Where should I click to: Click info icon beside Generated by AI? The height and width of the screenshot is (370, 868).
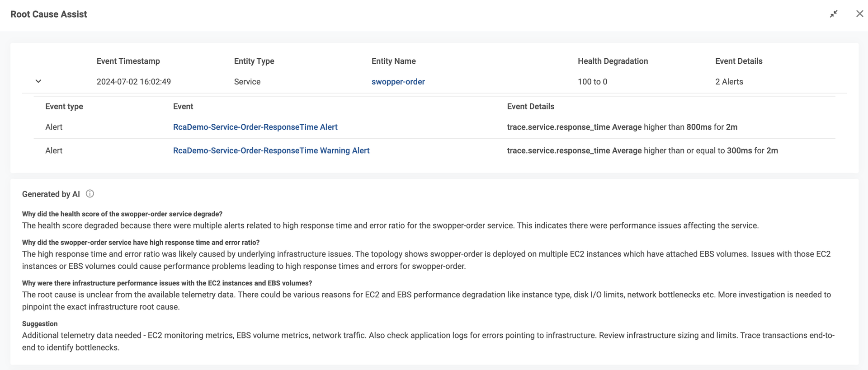[x=90, y=194]
